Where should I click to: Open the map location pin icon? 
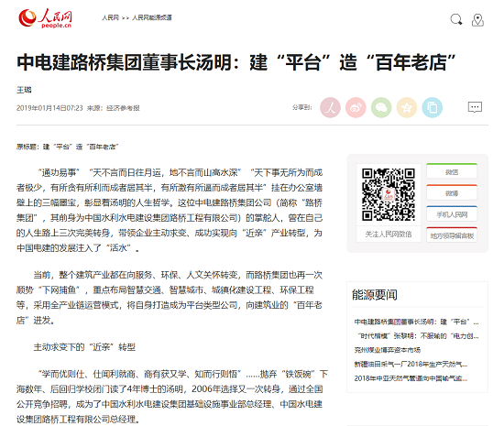[477, 20]
